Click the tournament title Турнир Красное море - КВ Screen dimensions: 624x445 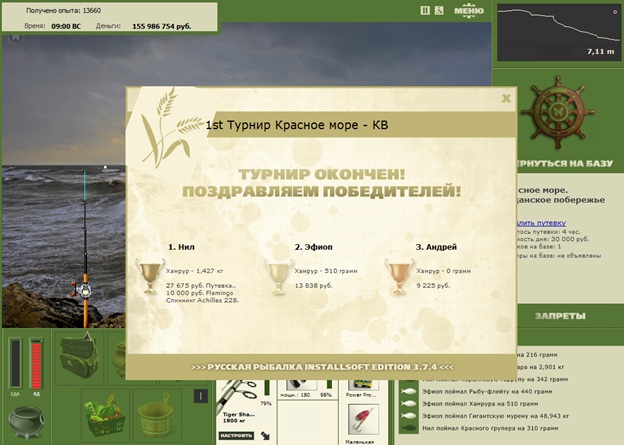coord(297,125)
